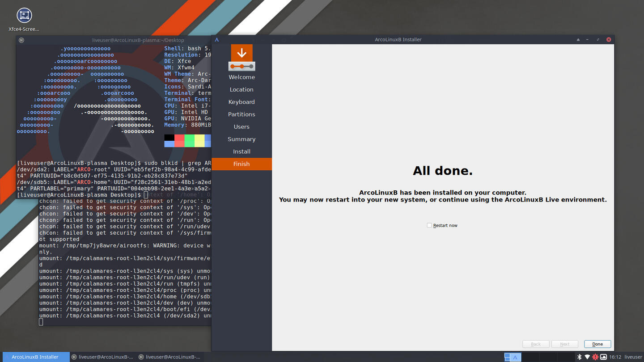
Task: Click the installer window menu icon in title bar
Action: (217, 40)
